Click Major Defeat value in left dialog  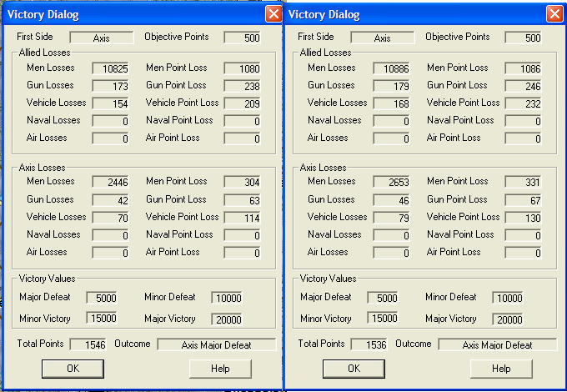click(102, 298)
